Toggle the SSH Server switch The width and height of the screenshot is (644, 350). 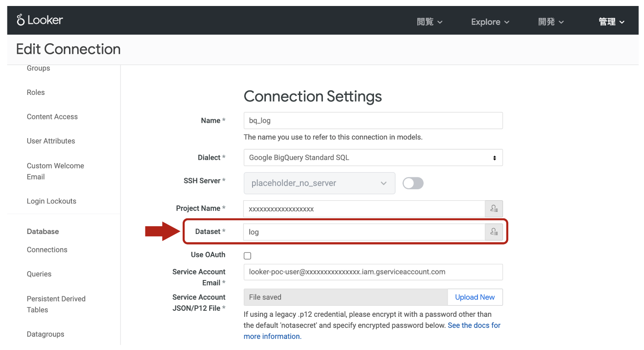413,183
